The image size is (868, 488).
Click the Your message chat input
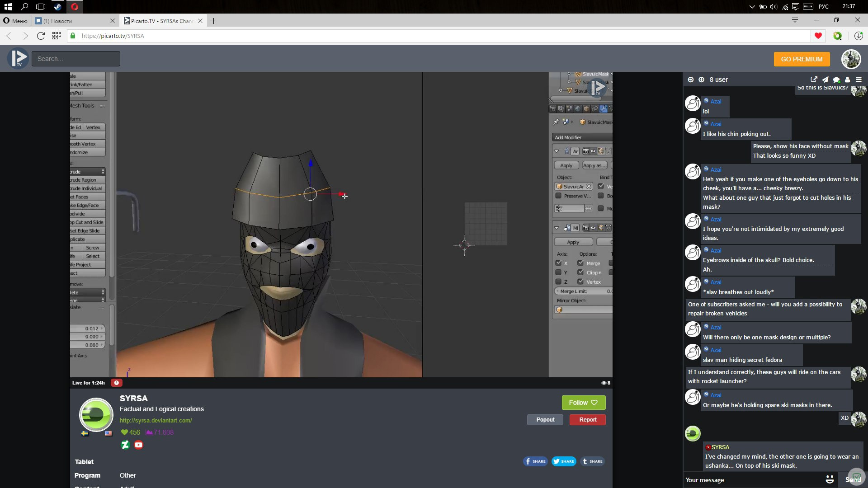750,480
